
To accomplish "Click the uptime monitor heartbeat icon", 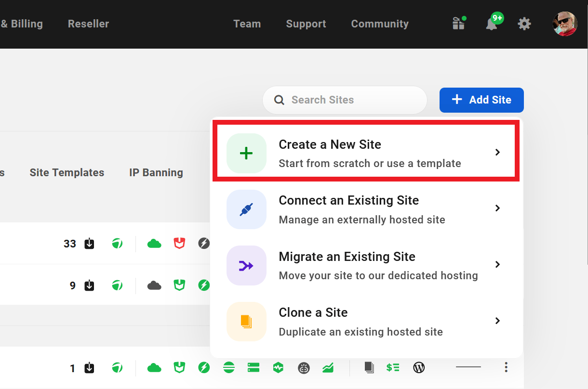I will [x=278, y=368].
